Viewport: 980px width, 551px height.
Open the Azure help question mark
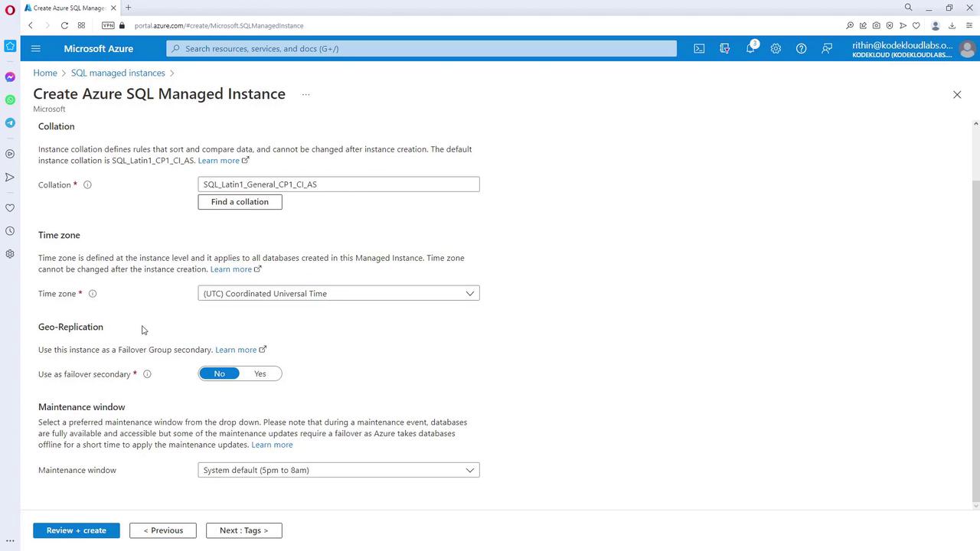pos(801,48)
